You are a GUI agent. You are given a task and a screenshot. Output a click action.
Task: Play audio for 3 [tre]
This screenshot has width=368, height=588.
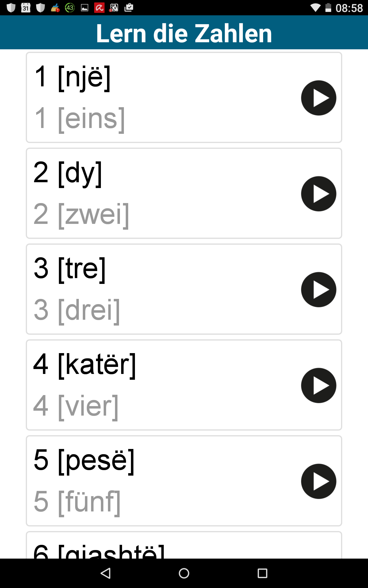[319, 290]
